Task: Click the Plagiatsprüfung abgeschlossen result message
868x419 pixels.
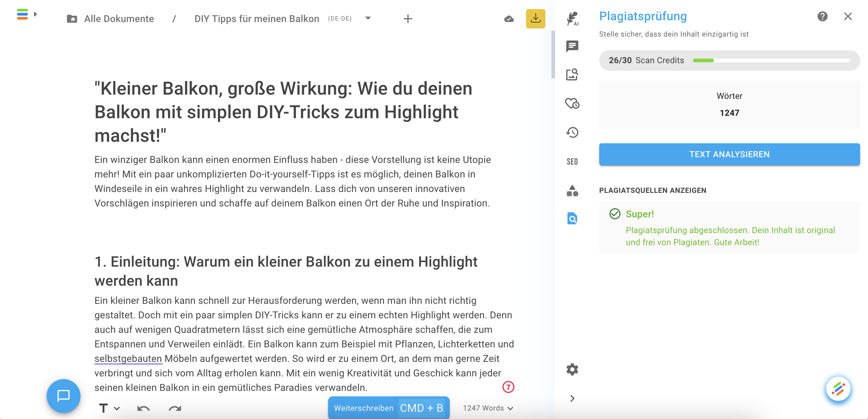Action: (x=730, y=236)
